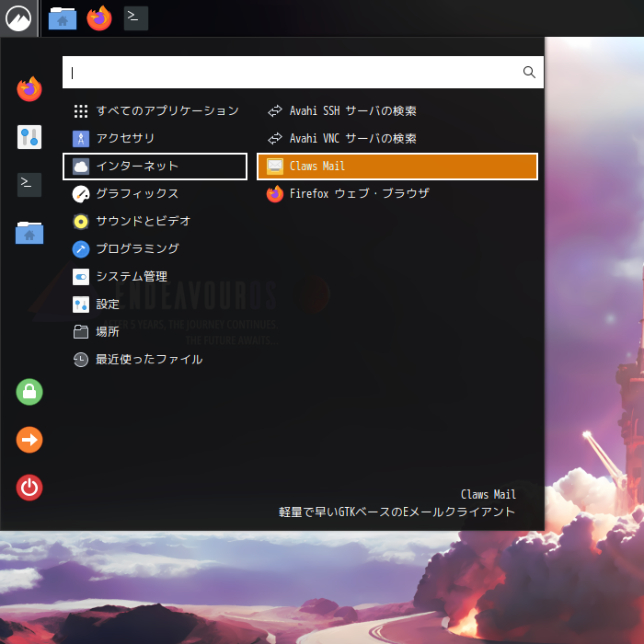Screen dimensions: 644x644
Task: Launch Avahi VNC サーバの検索
Action: pos(397,138)
